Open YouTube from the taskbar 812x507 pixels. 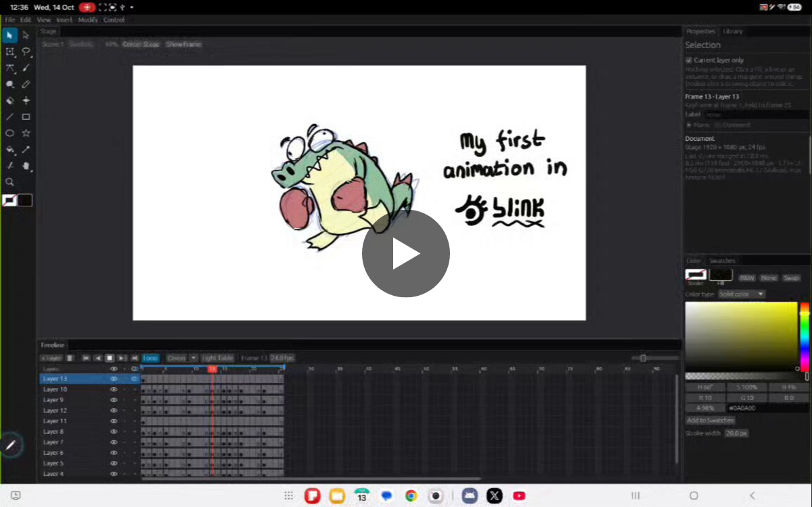click(x=520, y=495)
